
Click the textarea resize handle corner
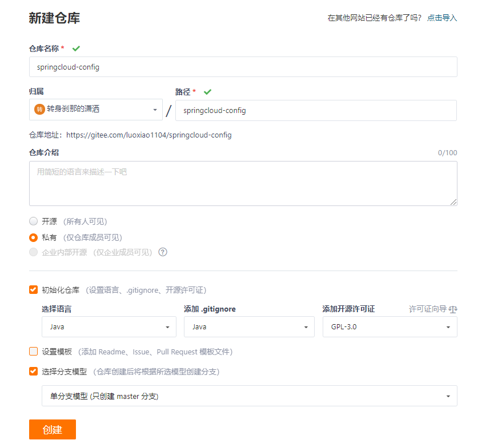click(453, 202)
